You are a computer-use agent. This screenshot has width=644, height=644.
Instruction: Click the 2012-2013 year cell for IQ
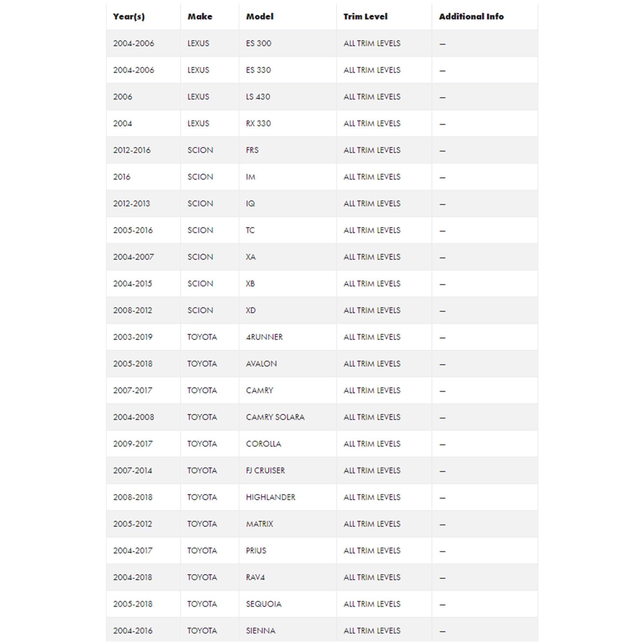pos(132,203)
